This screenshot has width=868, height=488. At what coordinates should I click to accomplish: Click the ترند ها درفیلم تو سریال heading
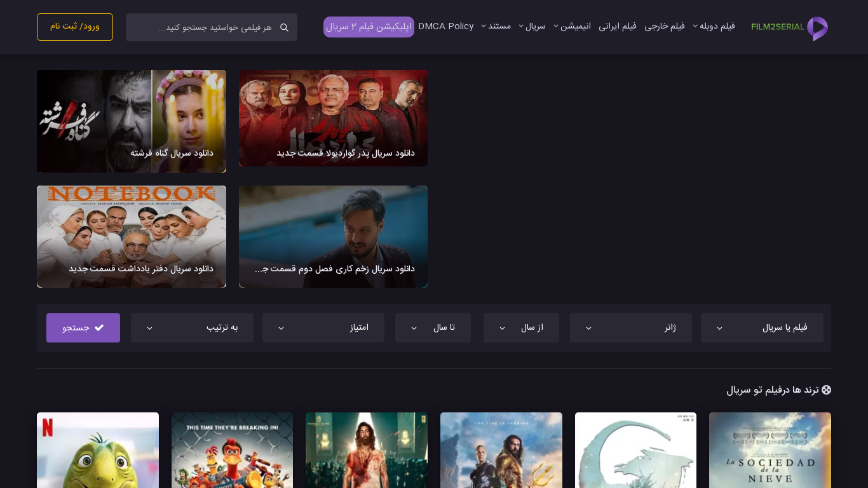(778, 390)
